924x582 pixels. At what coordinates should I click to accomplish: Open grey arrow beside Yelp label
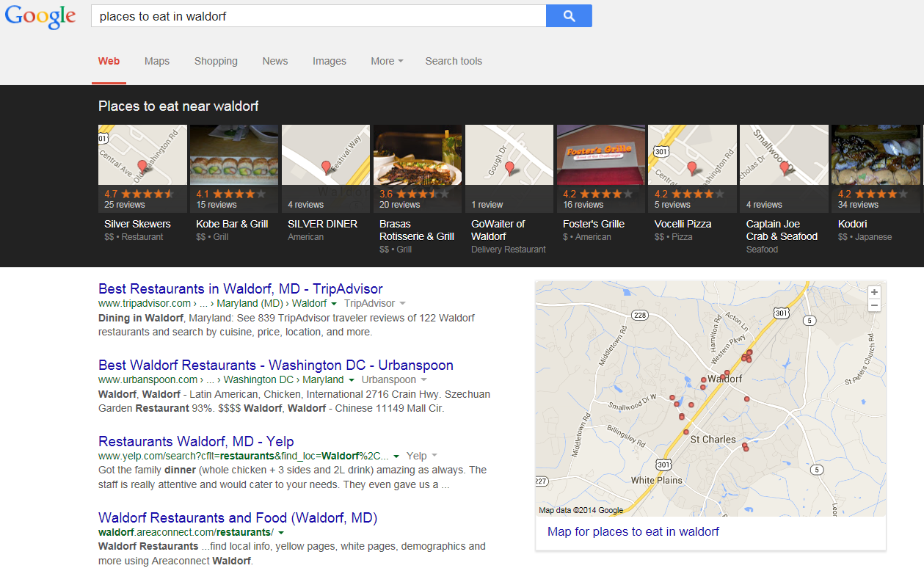434,456
